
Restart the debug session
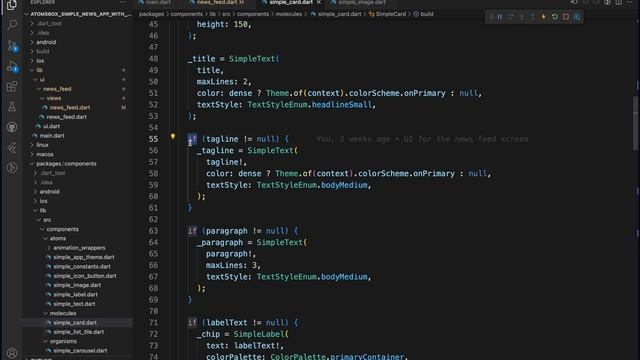pos(555,17)
